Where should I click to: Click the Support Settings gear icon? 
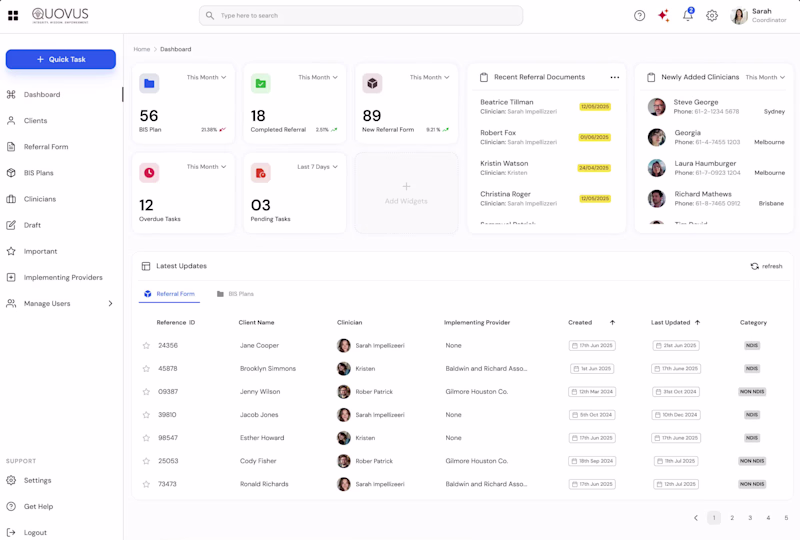click(x=11, y=480)
